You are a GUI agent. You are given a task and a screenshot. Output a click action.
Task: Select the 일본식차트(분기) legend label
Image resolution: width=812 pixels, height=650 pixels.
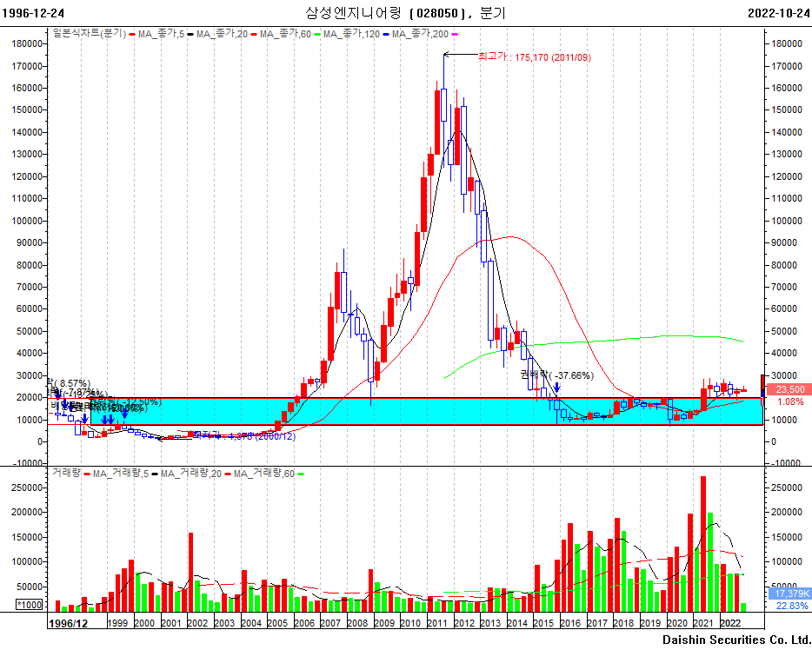tap(90, 34)
